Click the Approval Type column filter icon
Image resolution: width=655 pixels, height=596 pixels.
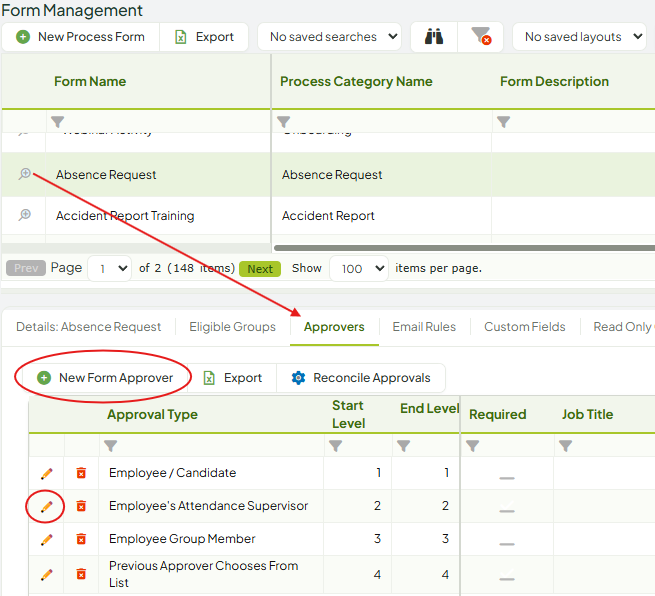tap(110, 446)
